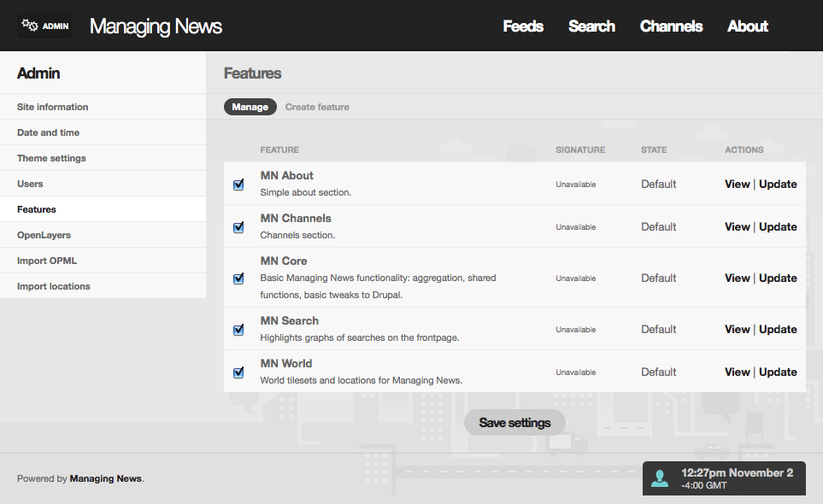Uncheck the MN About checkbox
Image resolution: width=823 pixels, height=504 pixels.
pyautogui.click(x=238, y=184)
